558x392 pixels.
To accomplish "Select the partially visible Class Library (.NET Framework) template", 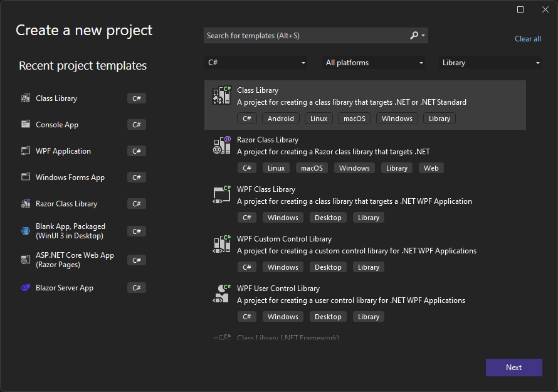I will point(288,337).
